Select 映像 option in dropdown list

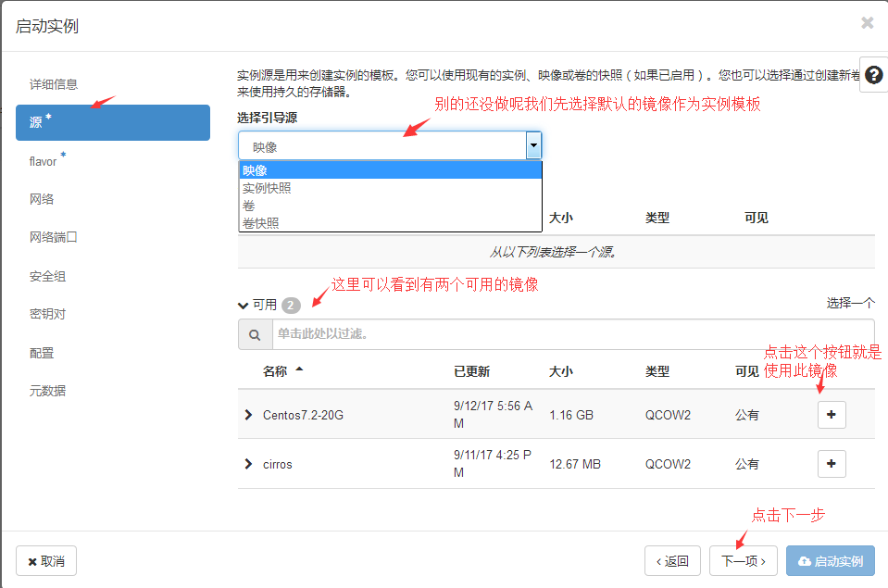[x=255, y=170]
